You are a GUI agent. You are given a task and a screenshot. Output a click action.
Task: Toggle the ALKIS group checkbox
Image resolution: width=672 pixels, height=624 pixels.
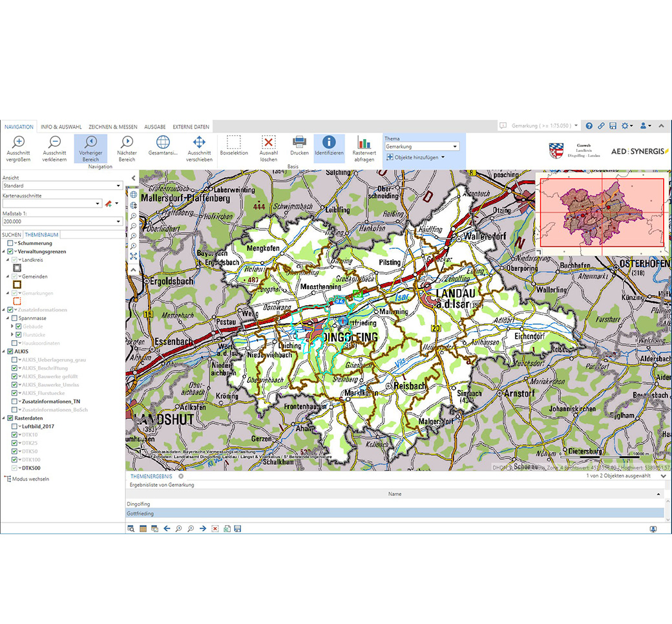(x=10, y=351)
